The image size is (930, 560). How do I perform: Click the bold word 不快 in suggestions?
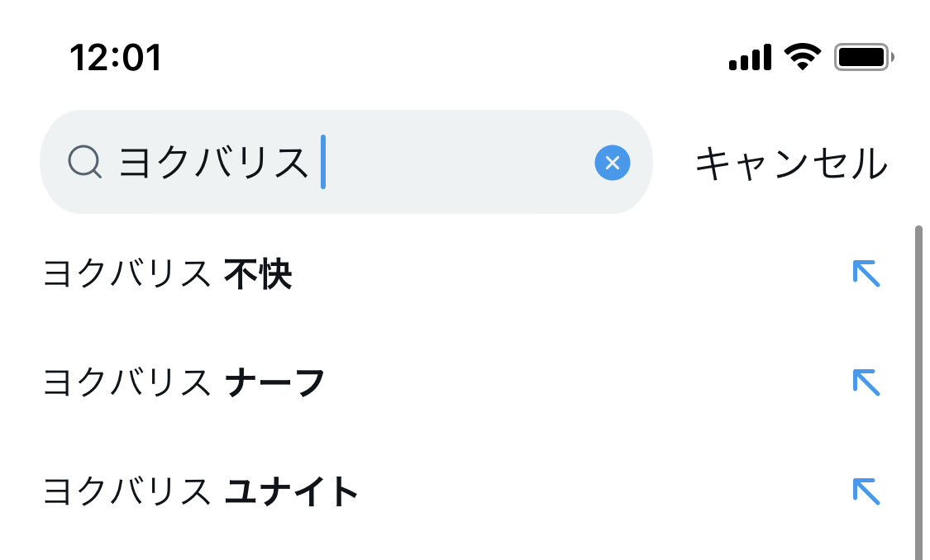coord(258,275)
